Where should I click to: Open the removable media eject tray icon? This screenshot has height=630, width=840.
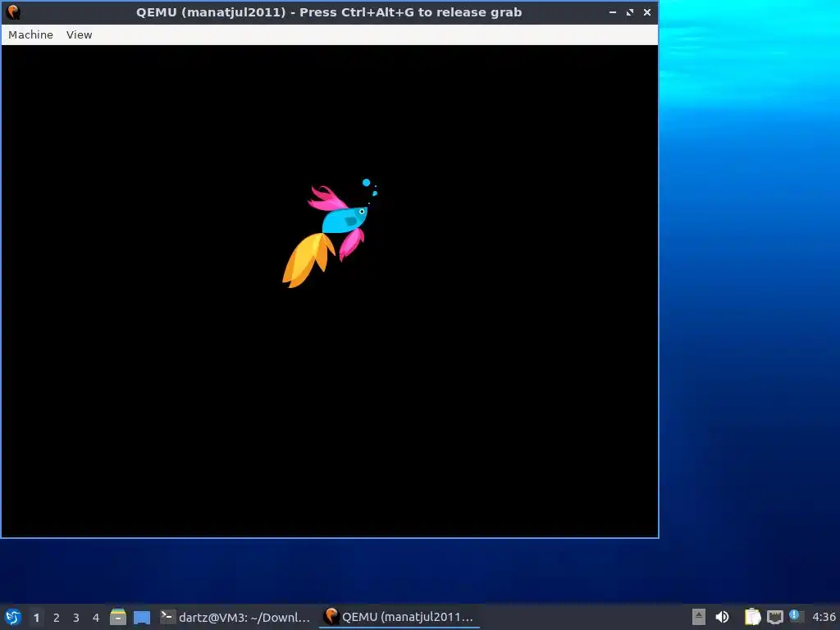pos(699,617)
